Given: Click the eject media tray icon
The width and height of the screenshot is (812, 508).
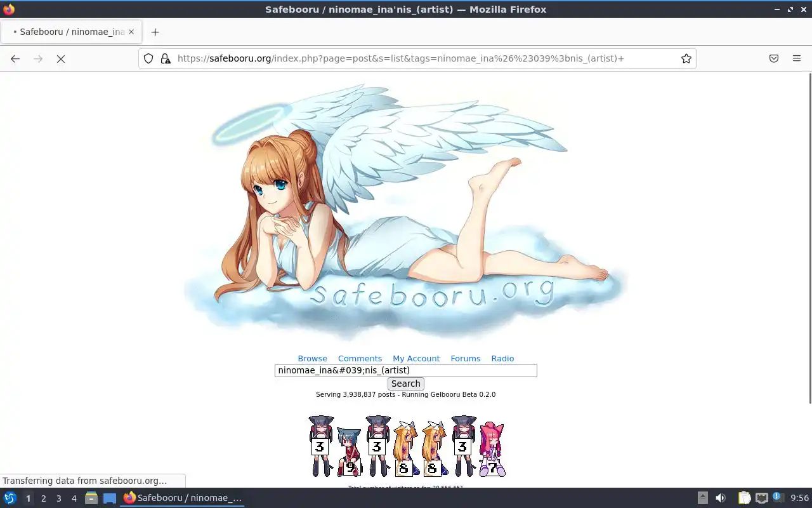Looking at the screenshot, I should (x=703, y=498).
